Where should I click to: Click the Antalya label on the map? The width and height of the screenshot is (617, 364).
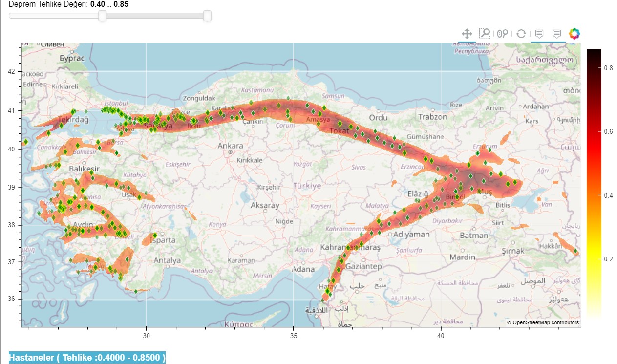(167, 260)
